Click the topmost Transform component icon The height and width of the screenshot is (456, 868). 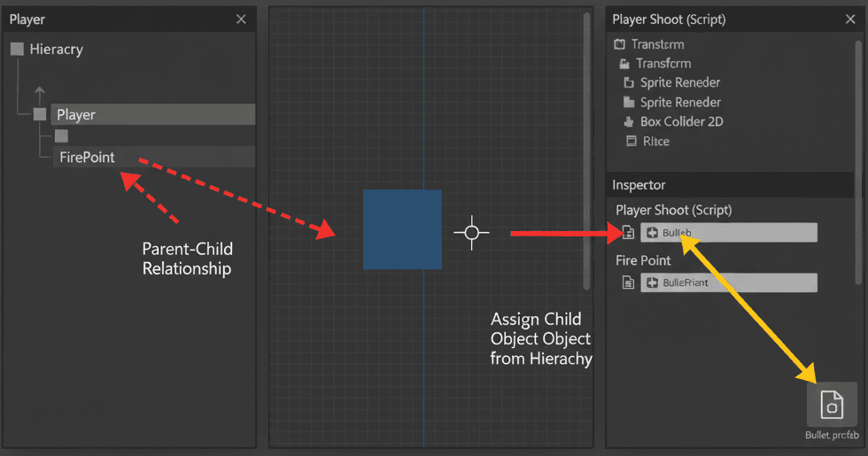[x=619, y=44]
